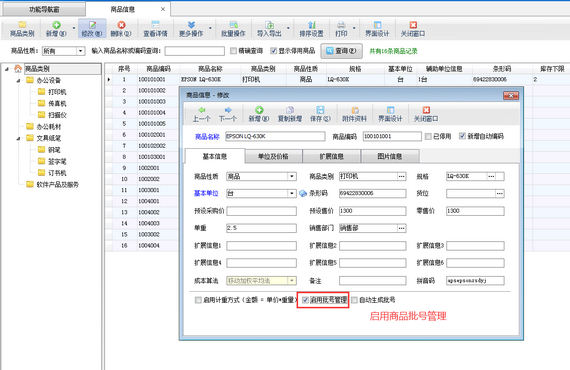Switch to the 单位及价格 tab
Viewport: 570px width, 370px height.
[273, 156]
